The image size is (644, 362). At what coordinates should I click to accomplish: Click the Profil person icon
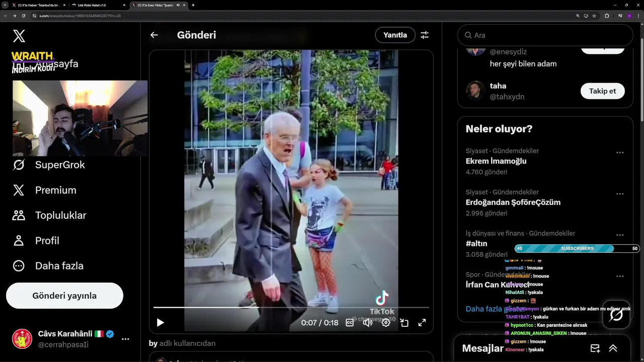point(19,240)
